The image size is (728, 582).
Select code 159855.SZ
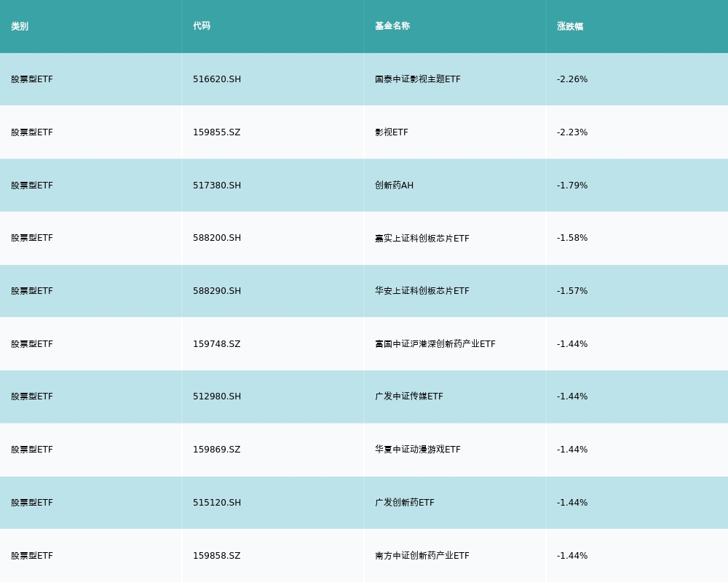coord(217,132)
